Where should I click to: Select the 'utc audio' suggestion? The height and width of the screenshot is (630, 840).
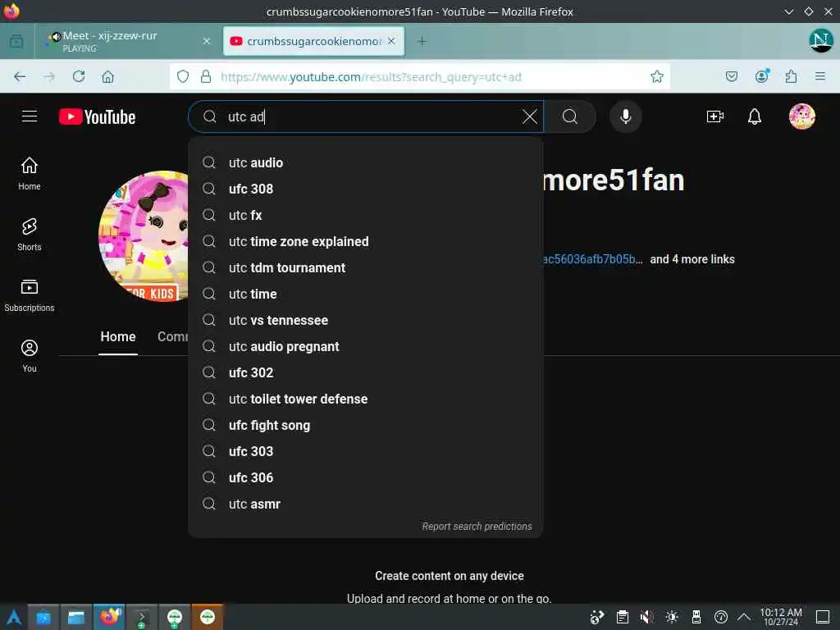pos(365,163)
